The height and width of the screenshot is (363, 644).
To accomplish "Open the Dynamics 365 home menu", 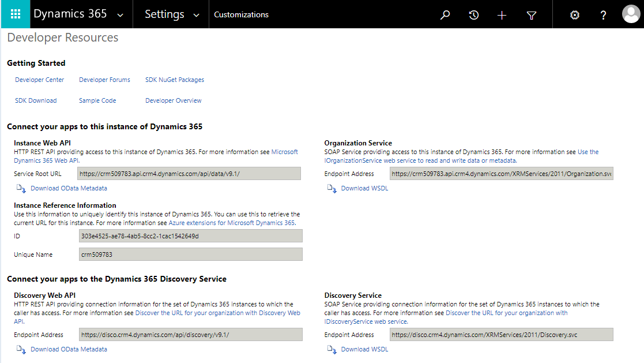I will click(x=70, y=14).
